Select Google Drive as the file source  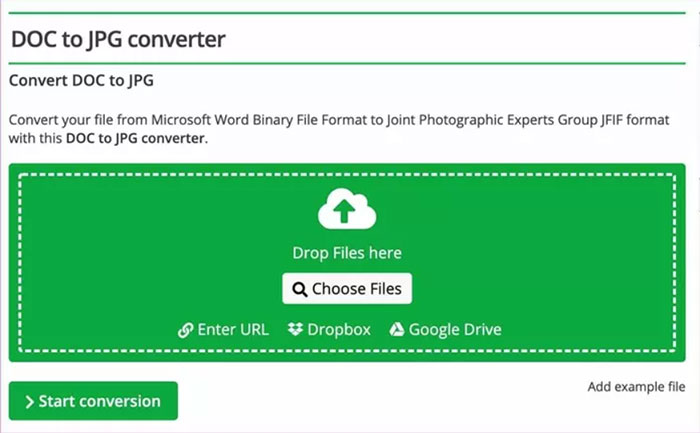coord(445,329)
